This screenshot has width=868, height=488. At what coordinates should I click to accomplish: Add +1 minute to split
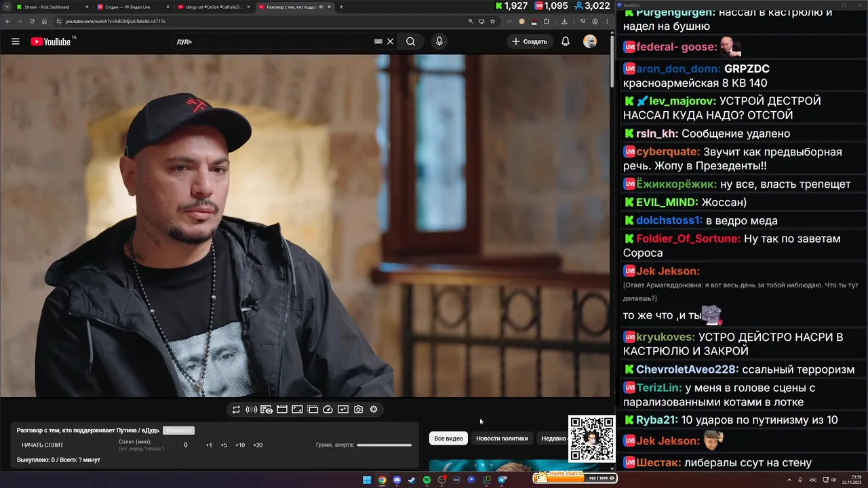click(209, 445)
